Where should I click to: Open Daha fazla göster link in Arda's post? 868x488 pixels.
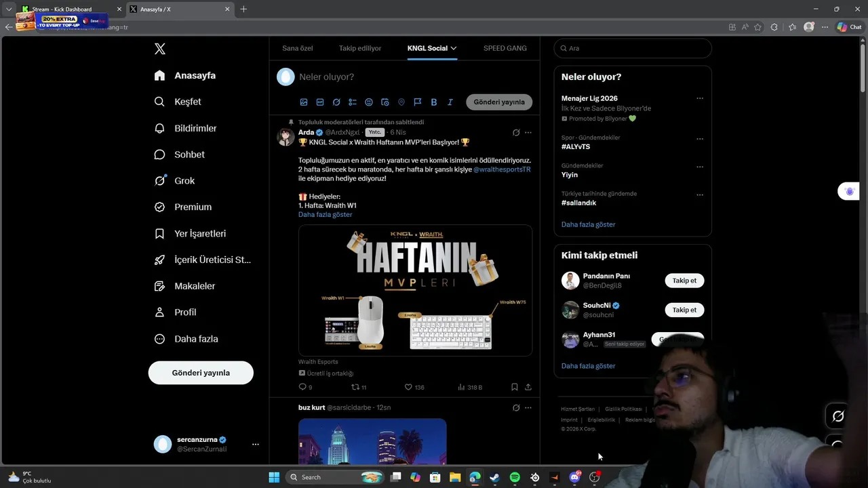click(x=325, y=214)
